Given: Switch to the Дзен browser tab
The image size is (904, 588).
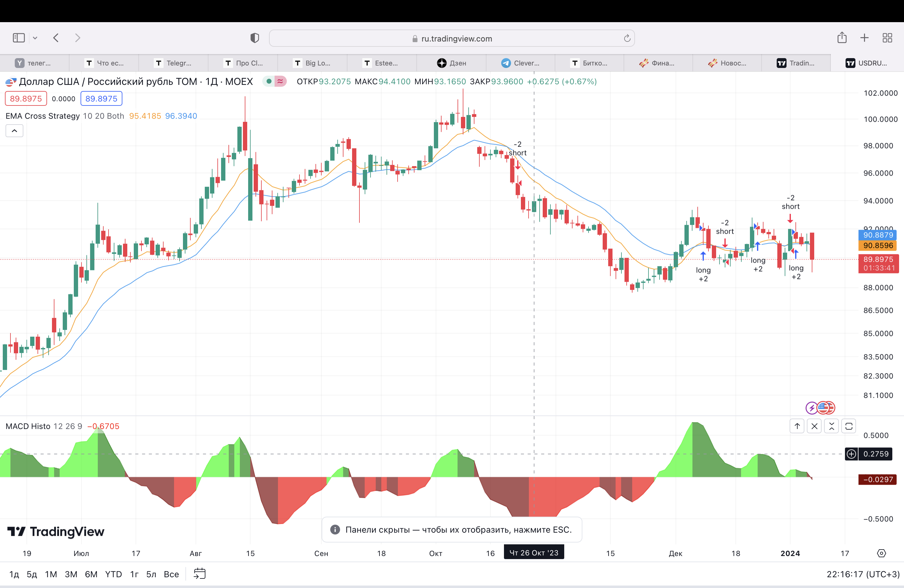Looking at the screenshot, I should 451,63.
